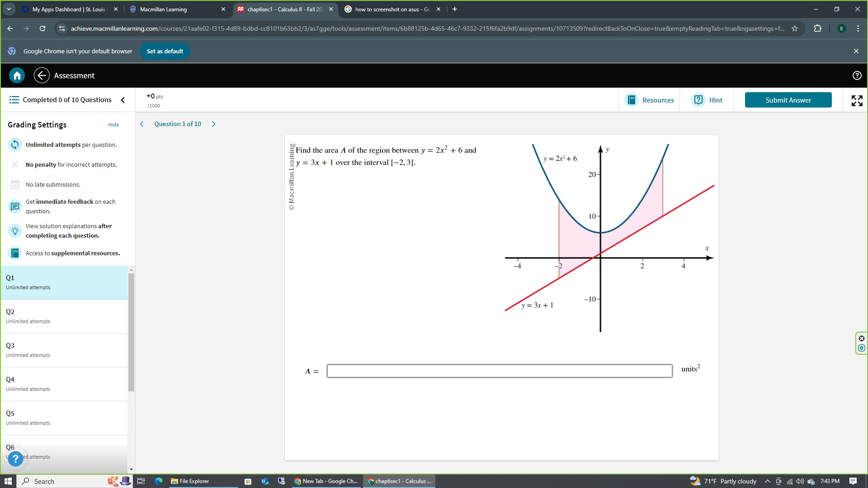Close the Macmillan Learning tab
868x488 pixels.
point(223,9)
